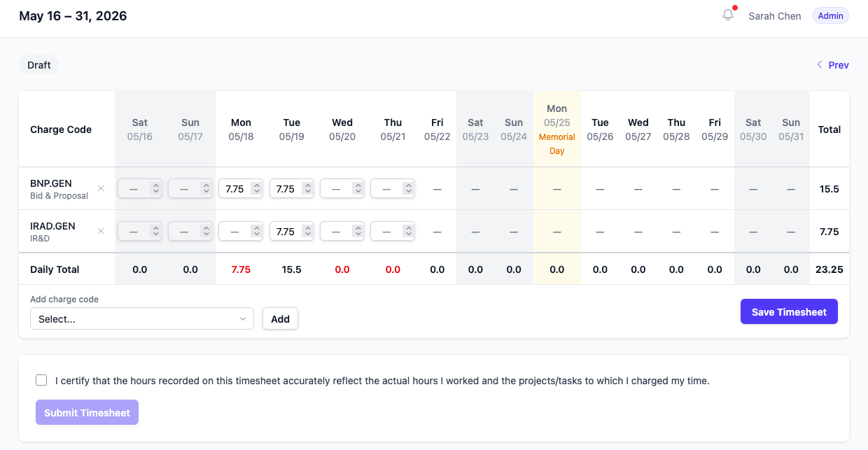The image size is (868, 450).
Task: Click stepper arrows on IRAD.GEN Tue 05/19
Action: (307, 232)
